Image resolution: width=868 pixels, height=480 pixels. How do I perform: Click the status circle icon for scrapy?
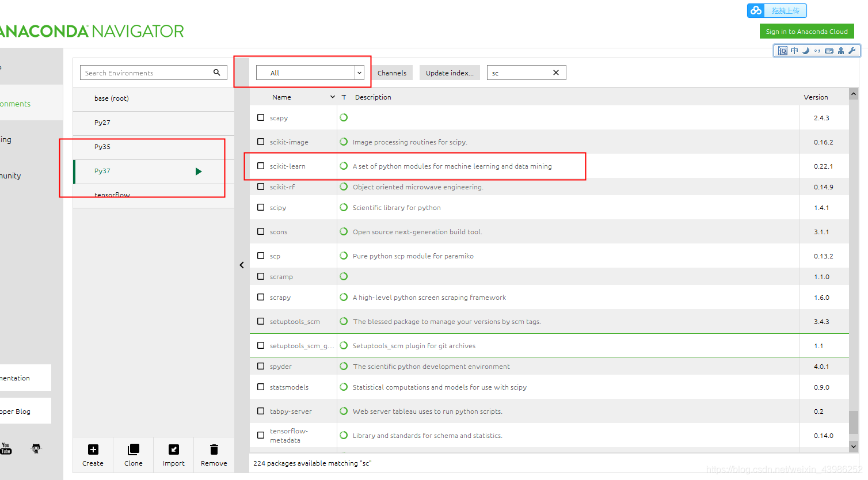[x=344, y=297]
